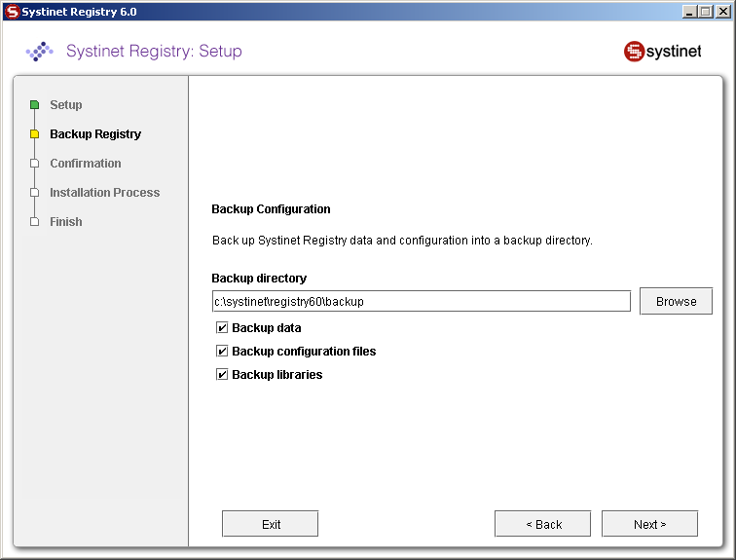Disable the Backup libraries checkbox
The image size is (736, 560).
pyautogui.click(x=222, y=375)
